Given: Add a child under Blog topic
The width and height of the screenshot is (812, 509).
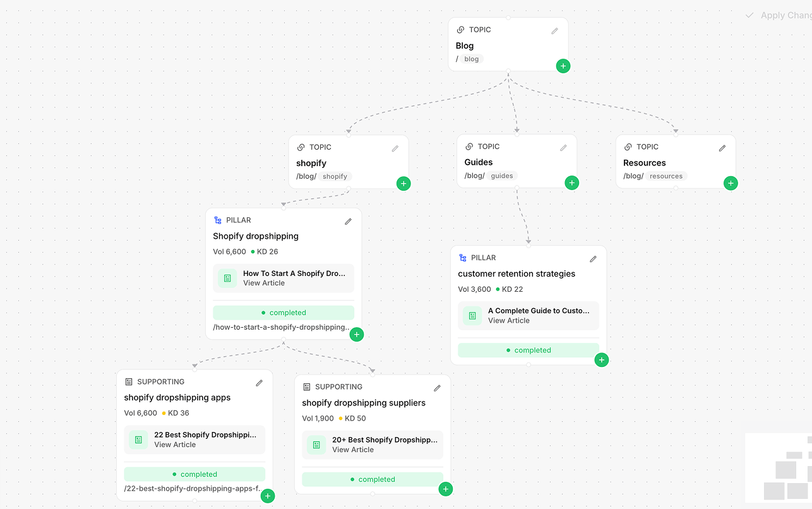Looking at the screenshot, I should [x=563, y=66].
